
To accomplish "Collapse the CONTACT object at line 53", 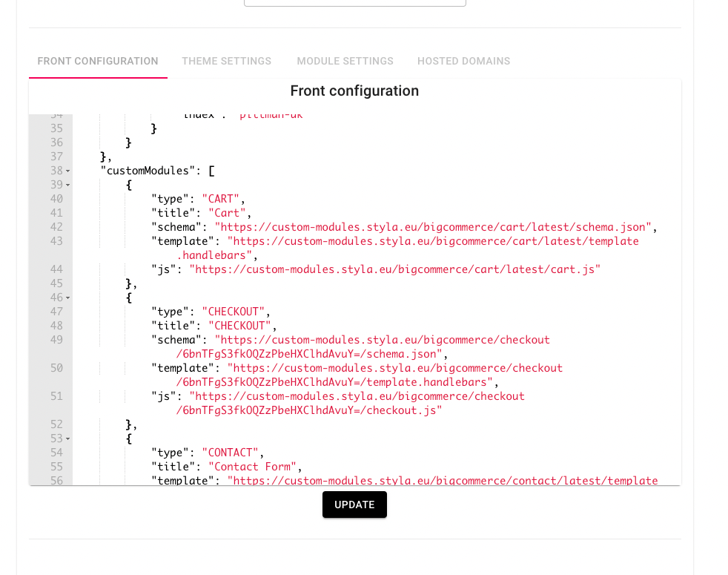I will pos(67,438).
